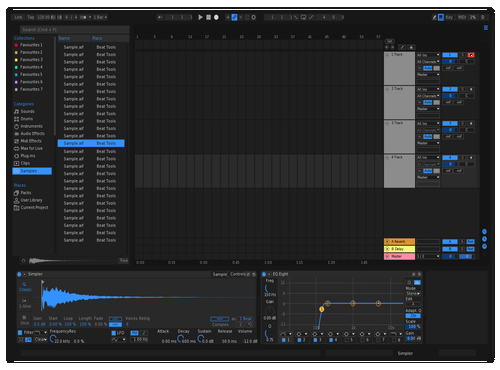Click the Set locator button

(x=389, y=41)
